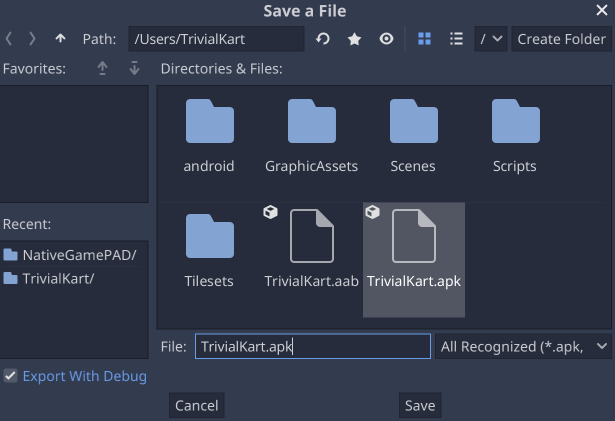Move favorite up arrow
This screenshot has height=421, width=615.
[x=102, y=68]
